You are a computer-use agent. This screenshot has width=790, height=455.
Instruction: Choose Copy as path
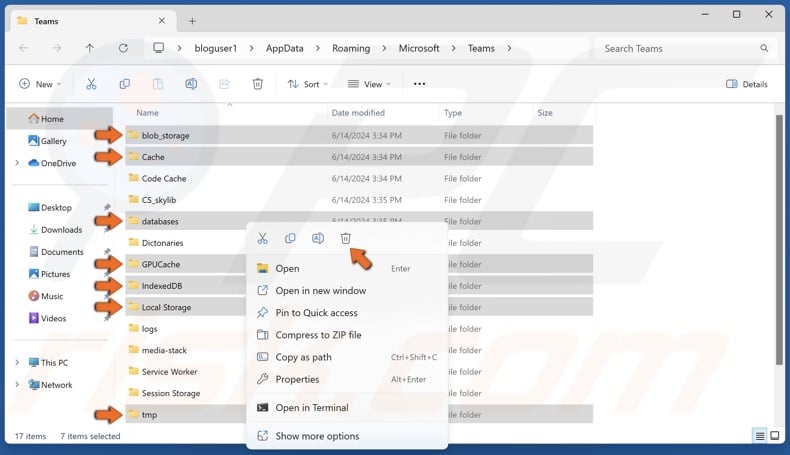pyautogui.click(x=347, y=357)
